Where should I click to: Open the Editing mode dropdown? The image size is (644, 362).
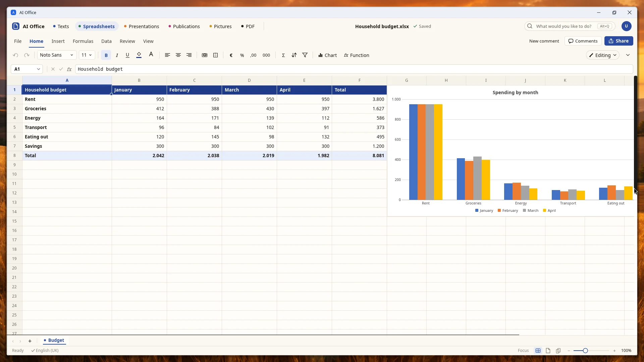[603, 55]
